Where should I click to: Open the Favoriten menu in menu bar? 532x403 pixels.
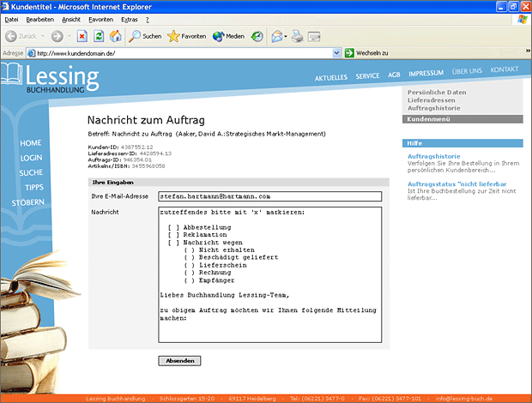[x=100, y=20]
